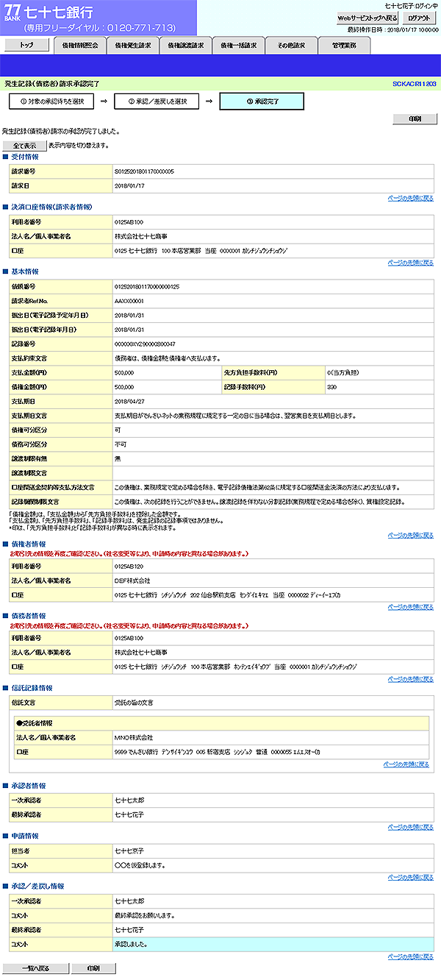
Task: Click ページの先頭に戻る under 受付情報 section
Action: pos(410,199)
